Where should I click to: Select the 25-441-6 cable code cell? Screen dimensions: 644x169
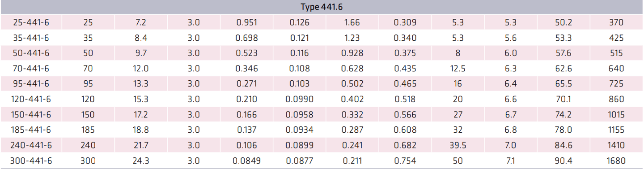31,22
